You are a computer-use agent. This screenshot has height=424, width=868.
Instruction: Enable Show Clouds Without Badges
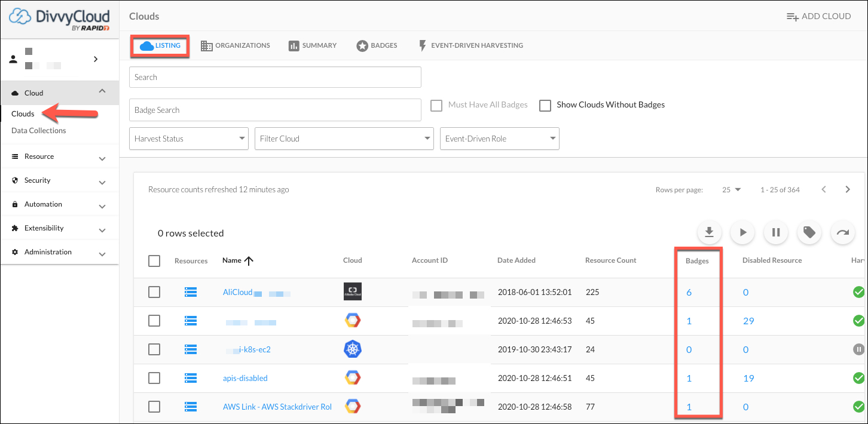pos(545,105)
